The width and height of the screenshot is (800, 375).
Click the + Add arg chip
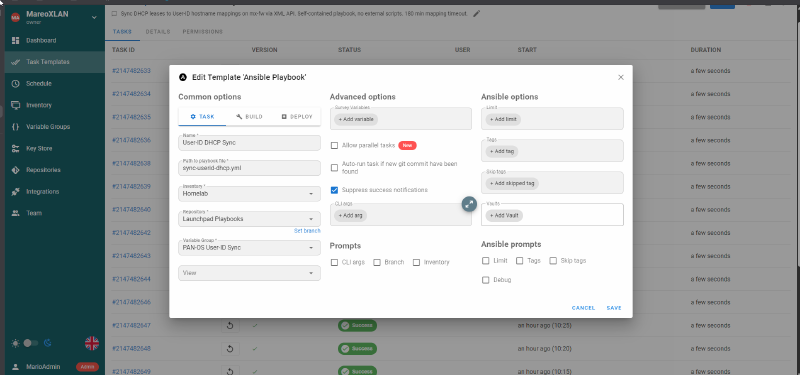[351, 216]
